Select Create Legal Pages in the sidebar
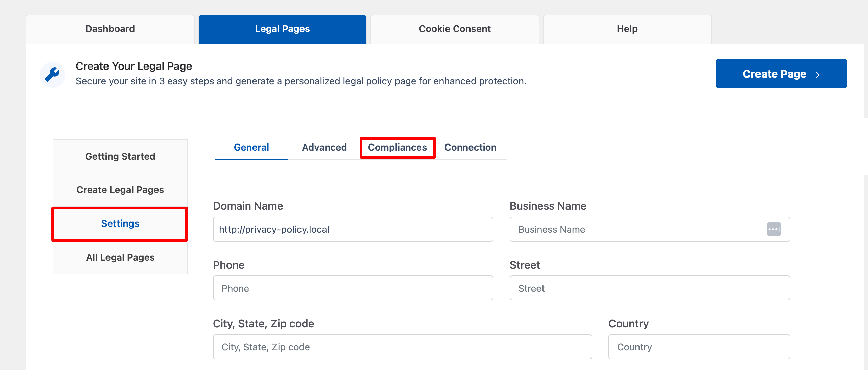 pyautogui.click(x=120, y=190)
